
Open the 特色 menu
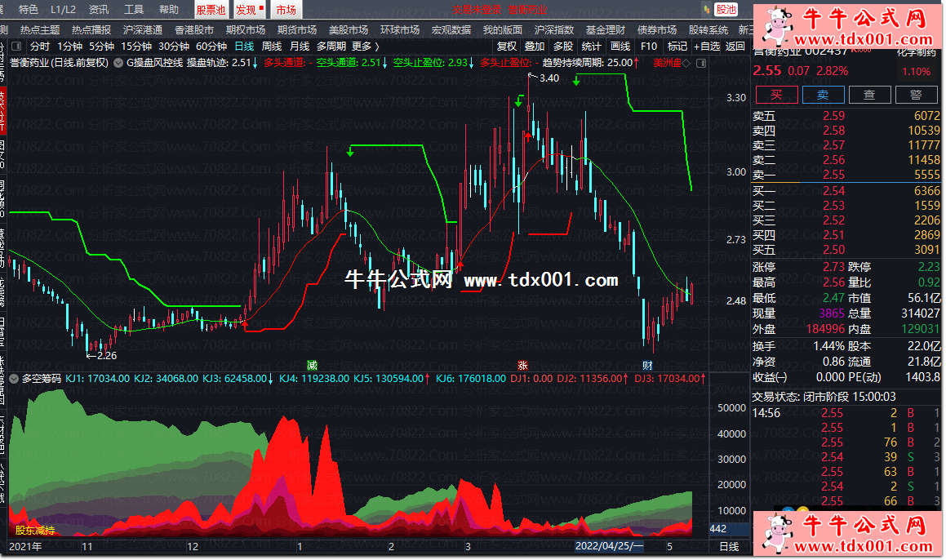tap(28, 10)
